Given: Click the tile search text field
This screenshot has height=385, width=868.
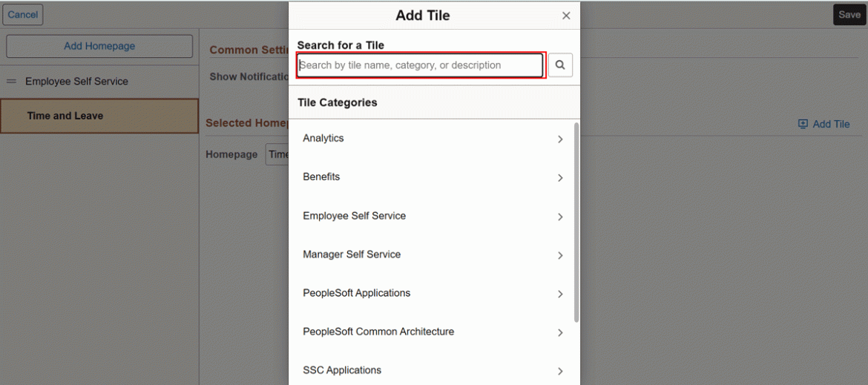Looking at the screenshot, I should (x=421, y=65).
